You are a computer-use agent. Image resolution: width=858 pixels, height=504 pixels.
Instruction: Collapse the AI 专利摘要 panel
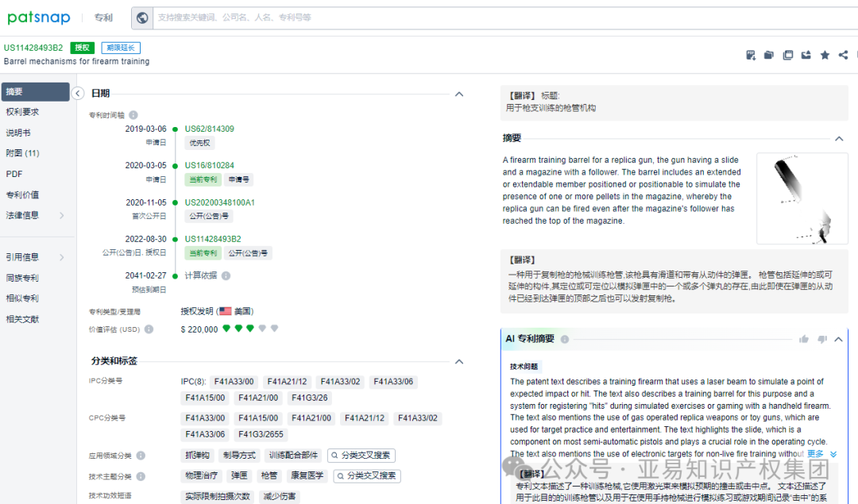coord(838,339)
